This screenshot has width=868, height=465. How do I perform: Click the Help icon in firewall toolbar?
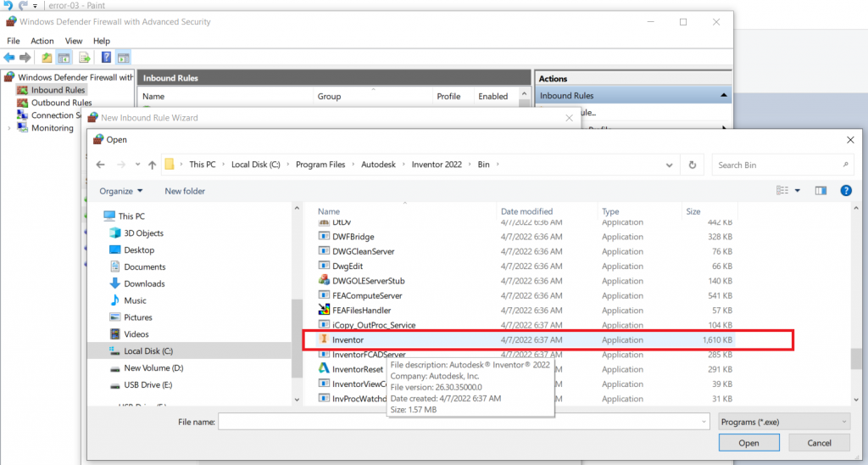(x=106, y=58)
